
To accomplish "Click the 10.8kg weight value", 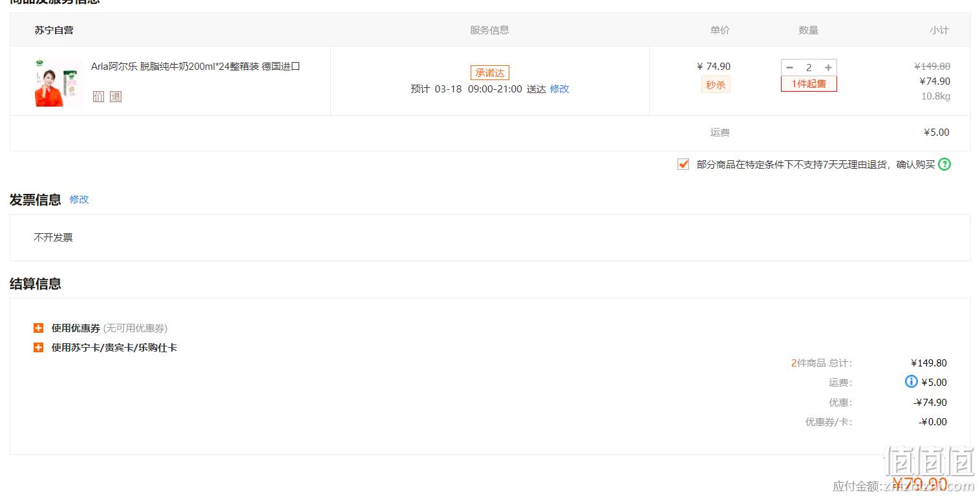I will coord(935,96).
